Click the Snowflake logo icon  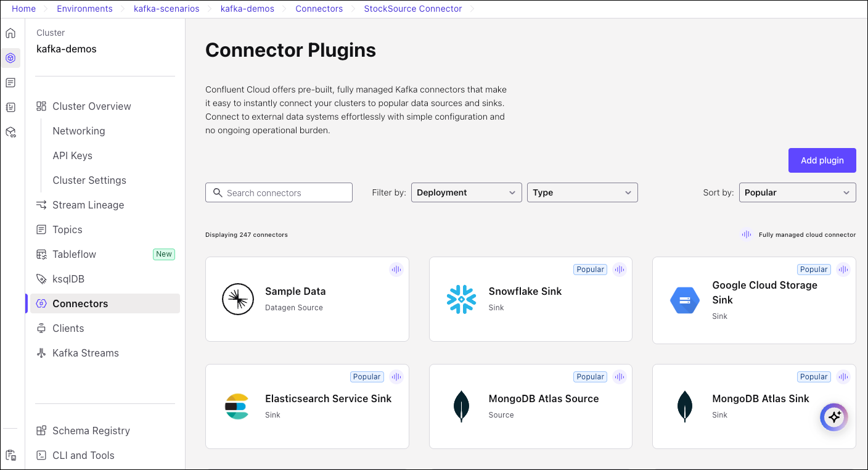pos(461,299)
